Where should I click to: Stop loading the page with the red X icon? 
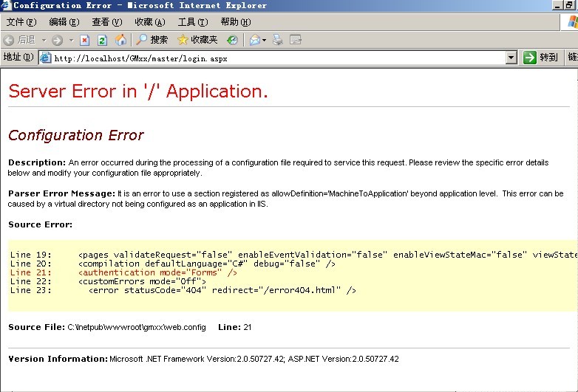click(85, 40)
